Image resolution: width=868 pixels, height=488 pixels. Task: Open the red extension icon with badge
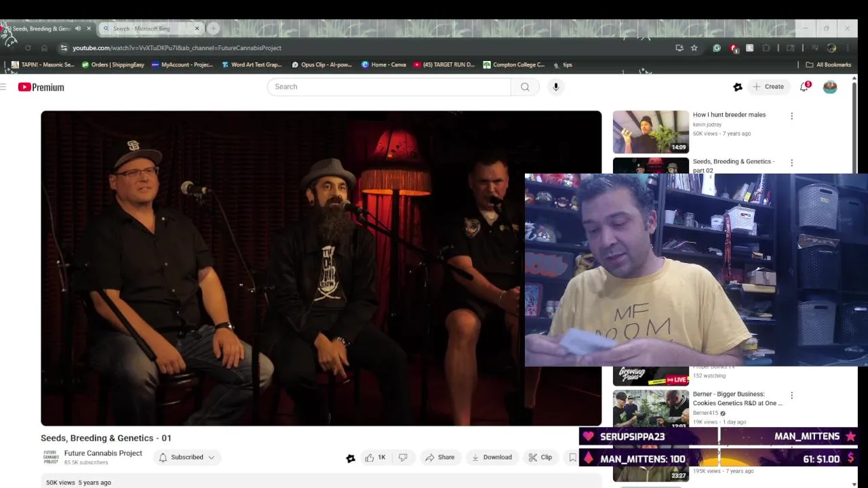coord(734,48)
